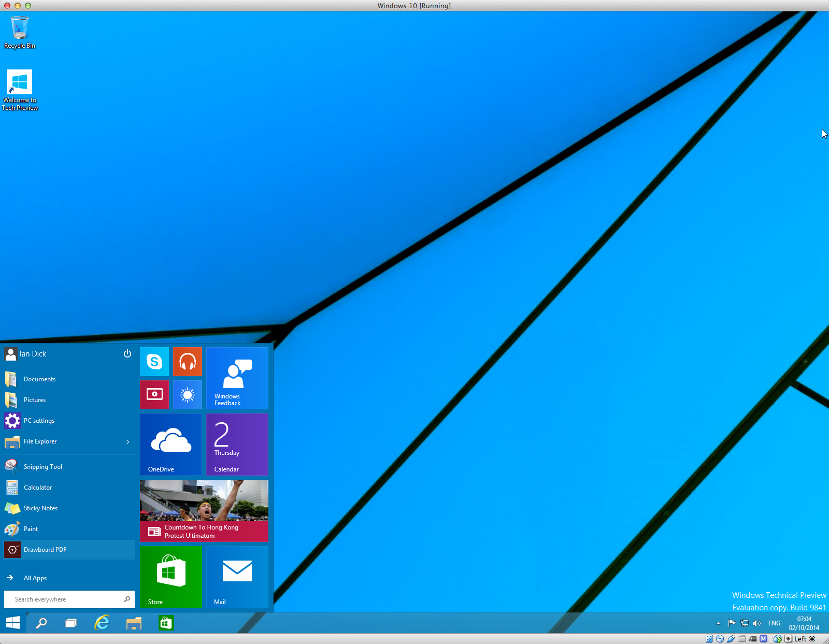Open the Hong Kong news tile
829x644 pixels.
point(204,511)
